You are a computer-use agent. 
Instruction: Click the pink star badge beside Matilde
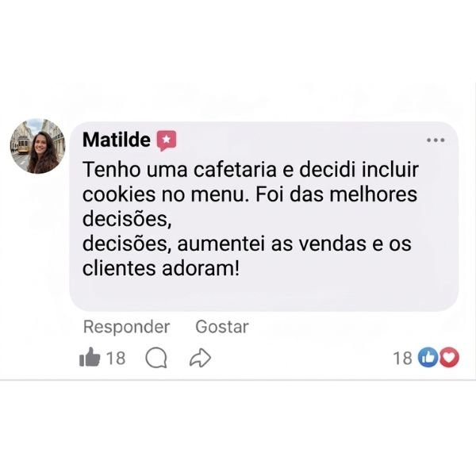pos(167,140)
